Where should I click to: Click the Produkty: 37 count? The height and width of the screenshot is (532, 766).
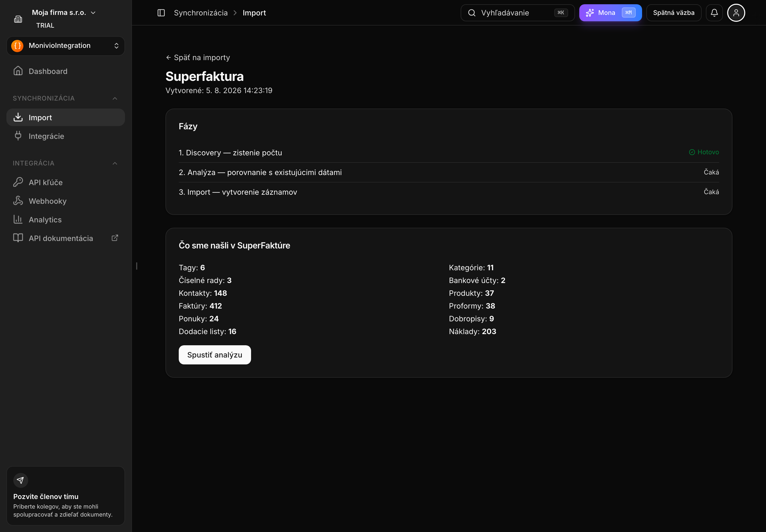(471, 293)
